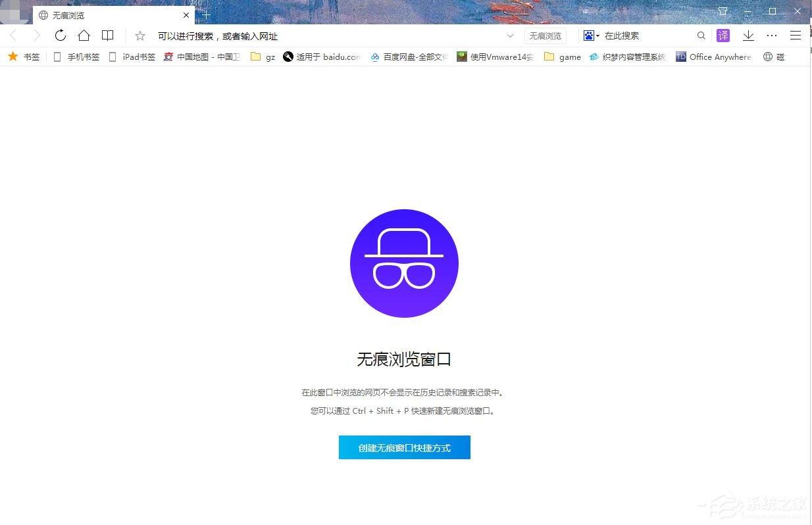Click the search magnifier in the toolbar

pyautogui.click(x=701, y=36)
